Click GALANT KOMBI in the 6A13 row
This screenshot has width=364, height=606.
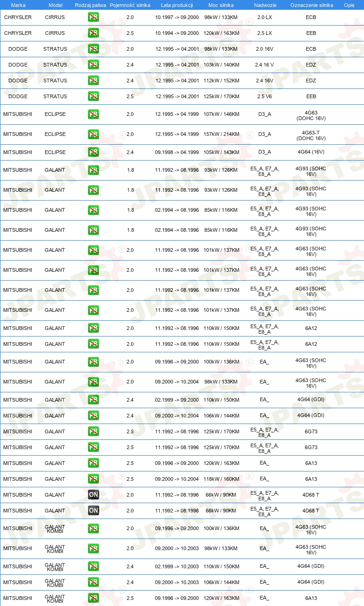tap(55, 599)
